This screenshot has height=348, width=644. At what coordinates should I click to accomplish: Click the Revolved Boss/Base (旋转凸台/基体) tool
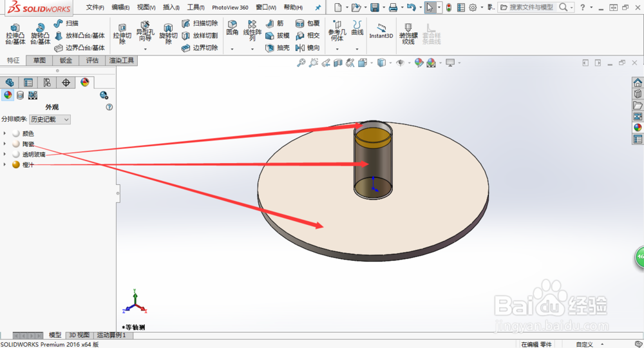(x=40, y=34)
